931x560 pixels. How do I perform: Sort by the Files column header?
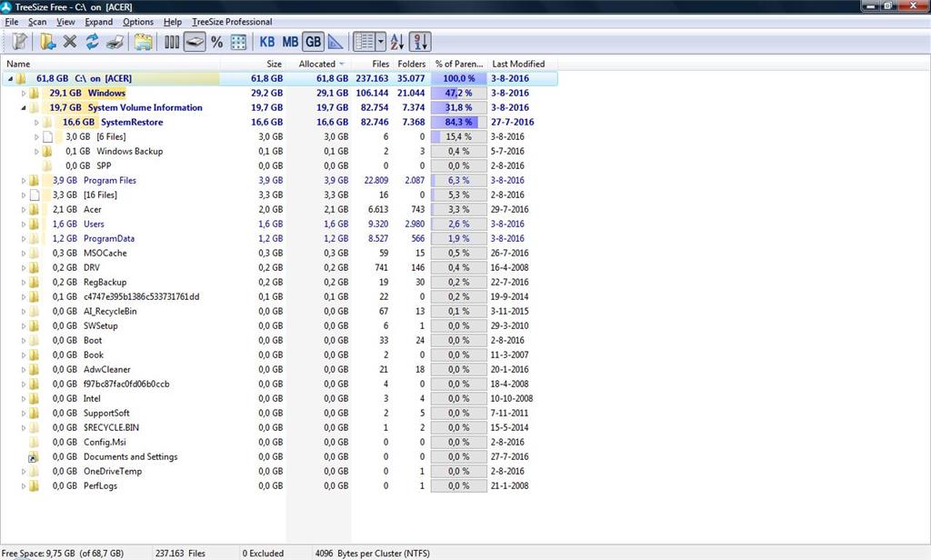tap(372, 64)
